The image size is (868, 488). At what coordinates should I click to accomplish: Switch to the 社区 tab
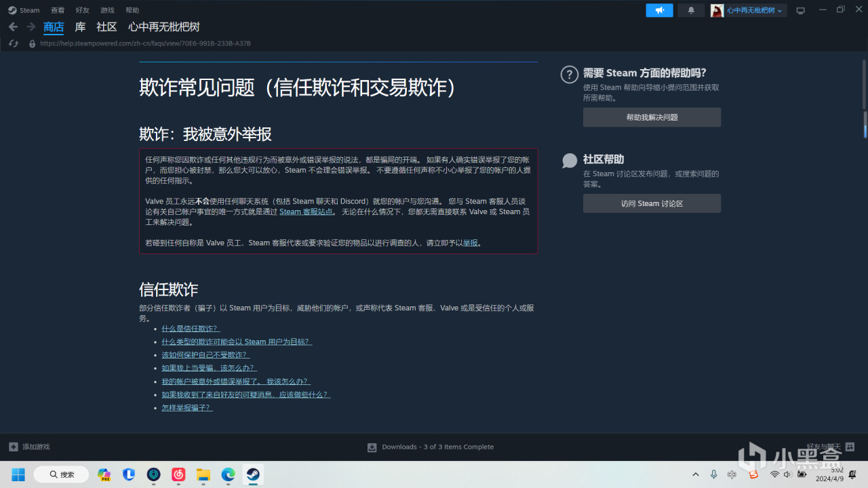tap(107, 27)
